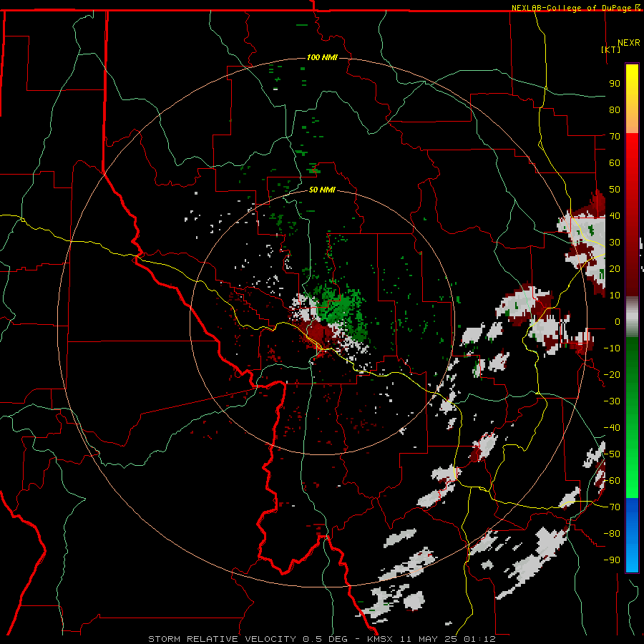The image size is (644, 644).
Task: Click the "-50" scale value
Action: tap(612, 454)
